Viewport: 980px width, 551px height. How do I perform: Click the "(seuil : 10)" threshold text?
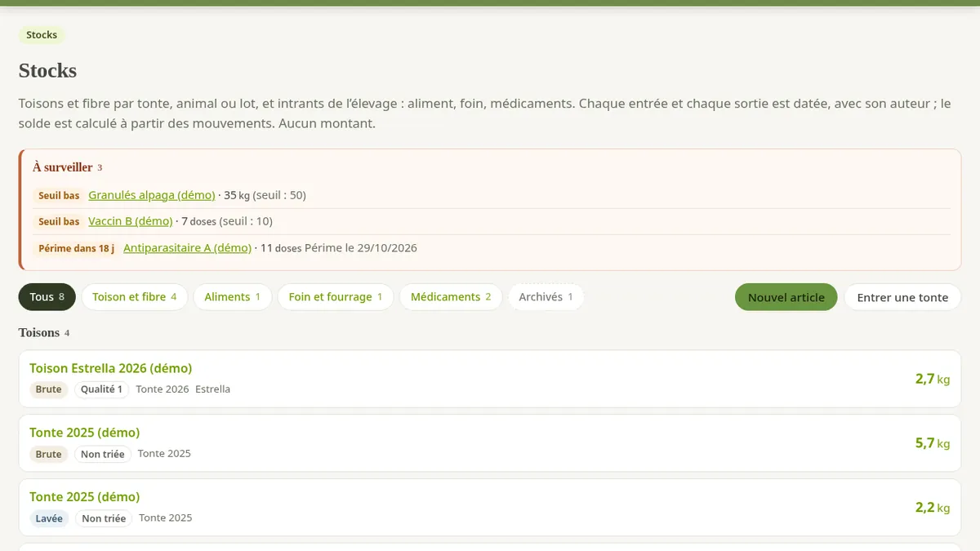click(x=247, y=221)
